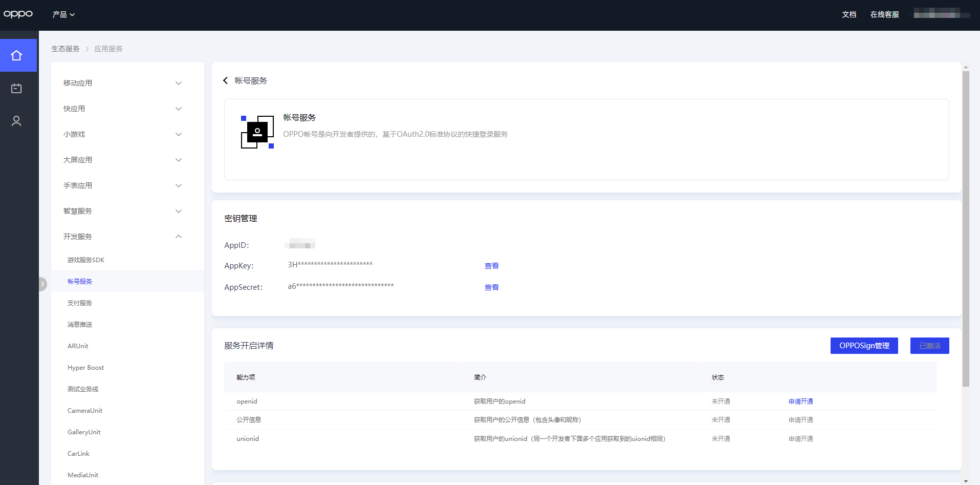
Task: Open the home icon in left rail
Action: (16, 55)
